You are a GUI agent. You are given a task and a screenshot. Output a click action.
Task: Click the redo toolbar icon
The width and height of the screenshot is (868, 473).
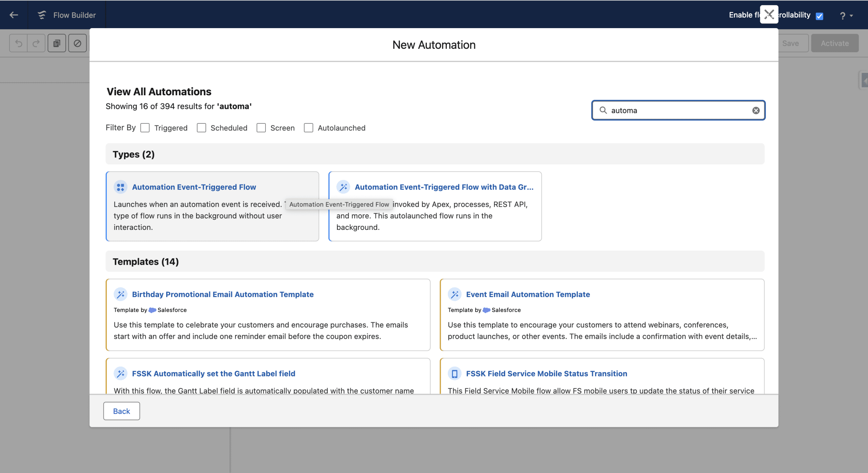[36, 43]
